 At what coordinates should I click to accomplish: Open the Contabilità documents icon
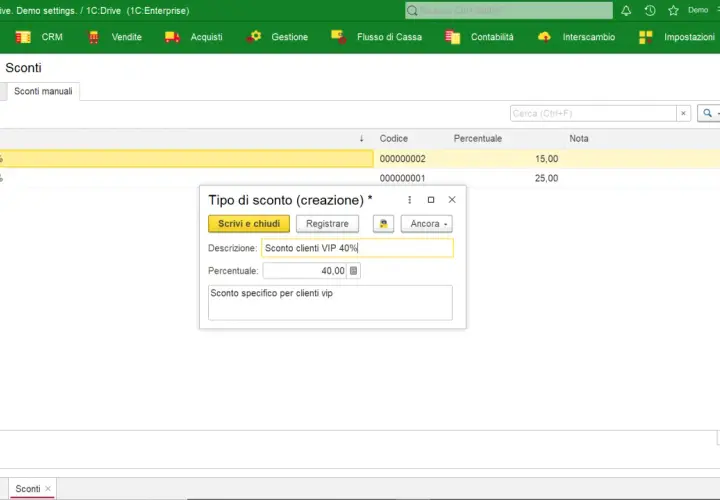click(x=452, y=37)
